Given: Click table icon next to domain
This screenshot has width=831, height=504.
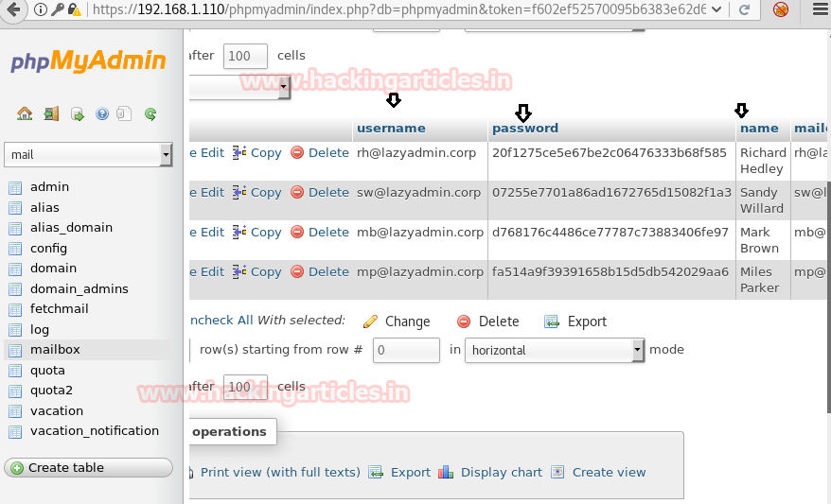Looking at the screenshot, I should pos(15,269).
